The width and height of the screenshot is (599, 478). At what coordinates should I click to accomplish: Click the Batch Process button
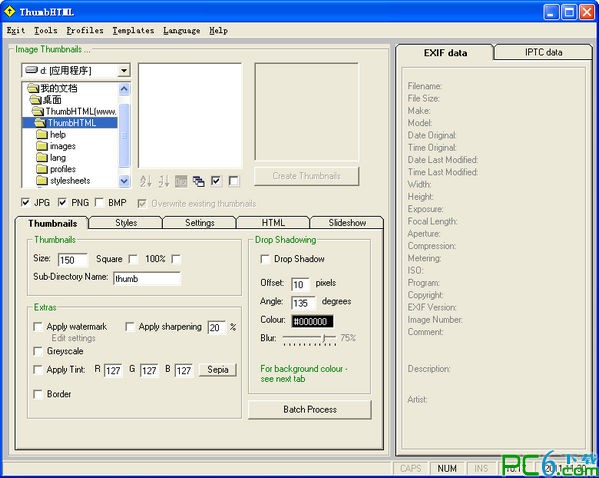[310, 409]
